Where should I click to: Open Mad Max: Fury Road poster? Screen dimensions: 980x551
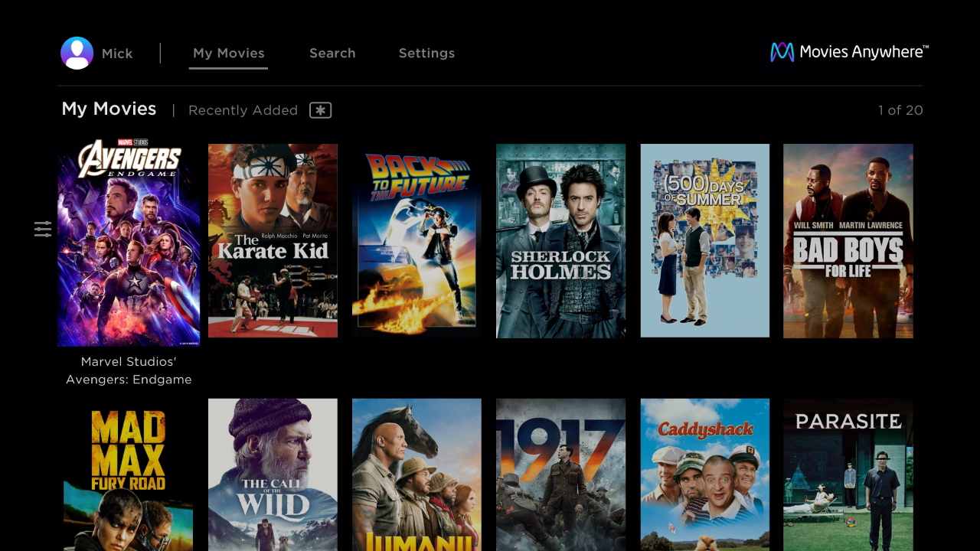click(x=128, y=474)
